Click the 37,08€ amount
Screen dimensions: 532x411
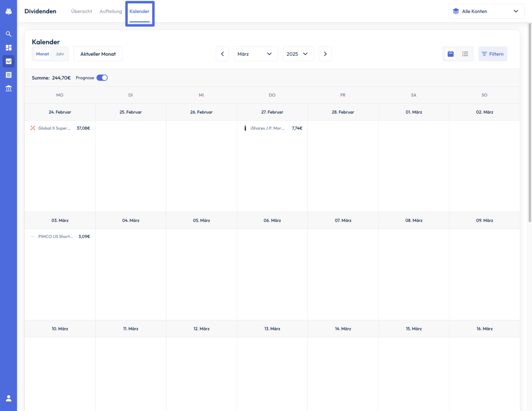click(x=83, y=128)
